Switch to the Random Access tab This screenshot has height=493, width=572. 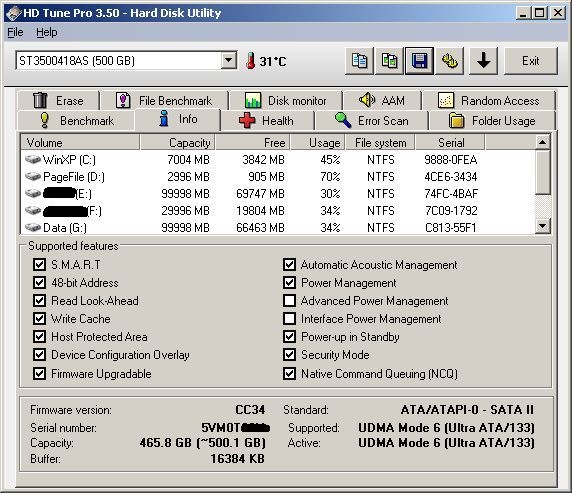pyautogui.click(x=488, y=100)
